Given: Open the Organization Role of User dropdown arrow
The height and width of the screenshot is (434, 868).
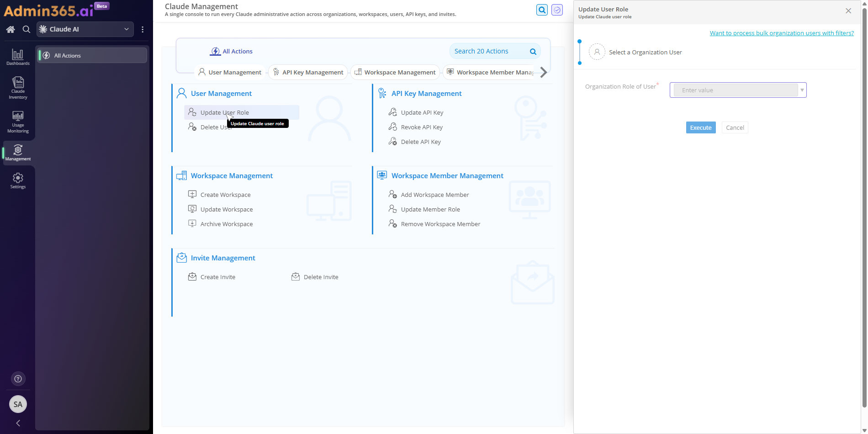Looking at the screenshot, I should [802, 90].
